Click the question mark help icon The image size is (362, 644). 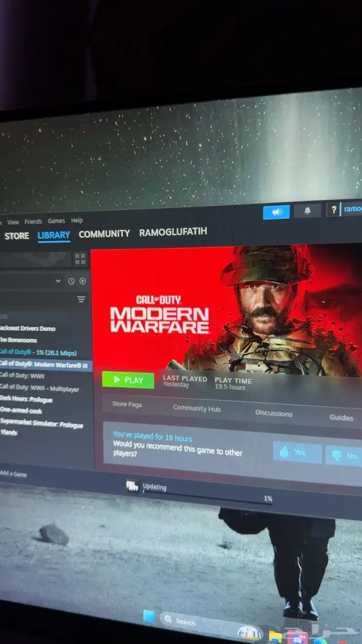tap(334, 209)
